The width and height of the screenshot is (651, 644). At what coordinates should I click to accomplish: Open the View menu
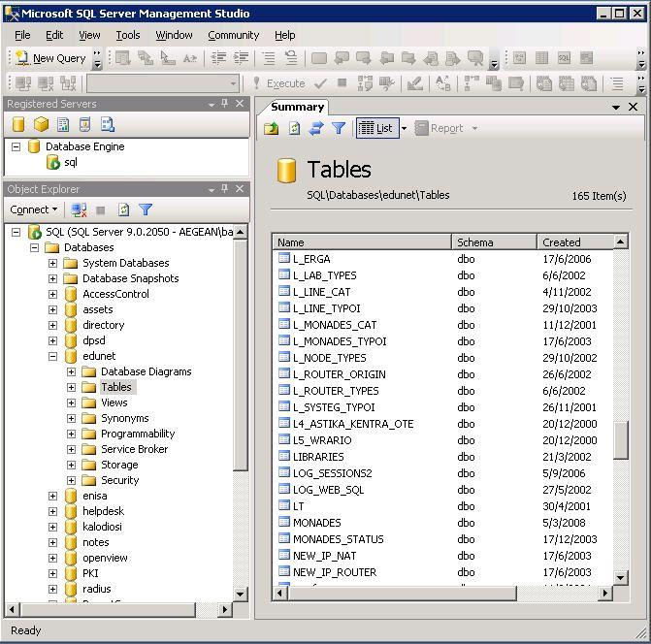89,35
